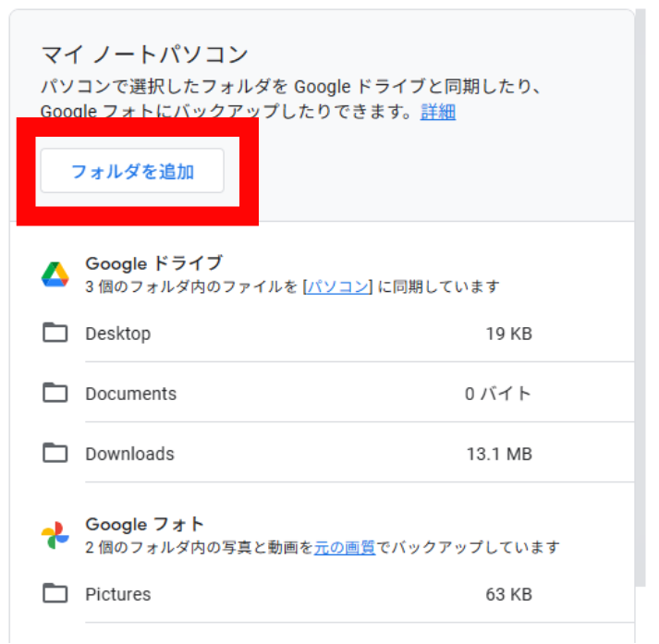Click the Desktop folder icon
Image resolution: width=659 pixels, height=644 pixels.
click(x=55, y=333)
